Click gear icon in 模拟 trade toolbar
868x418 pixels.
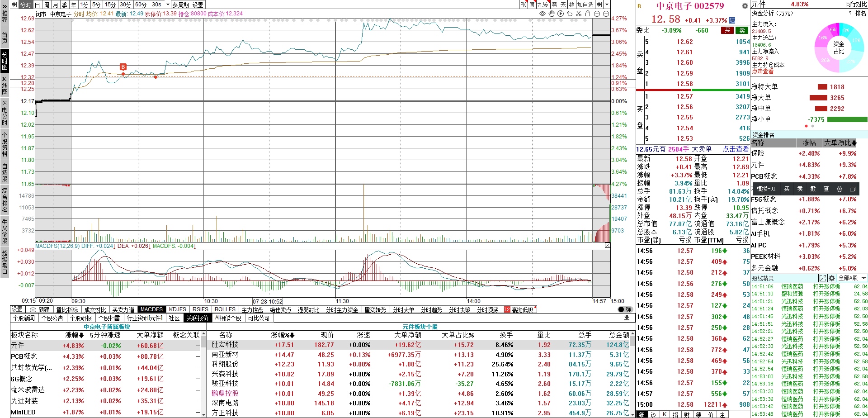coord(840,189)
